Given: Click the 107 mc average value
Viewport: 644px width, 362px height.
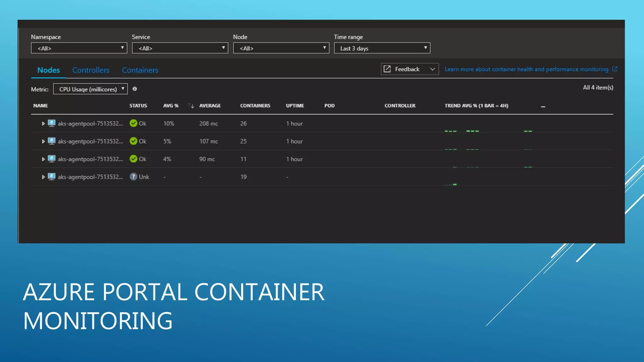Looking at the screenshot, I should tap(208, 141).
